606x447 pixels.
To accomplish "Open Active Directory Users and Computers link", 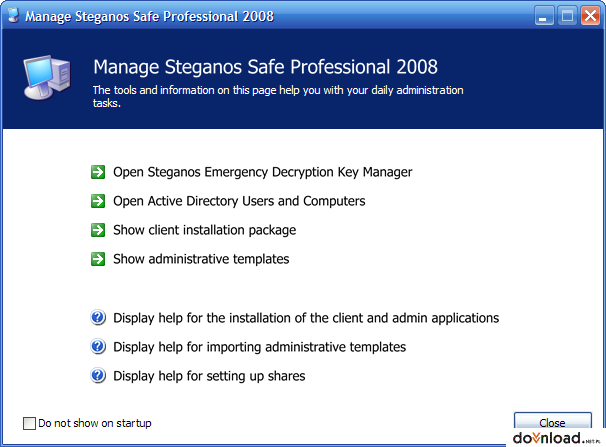I will [239, 201].
